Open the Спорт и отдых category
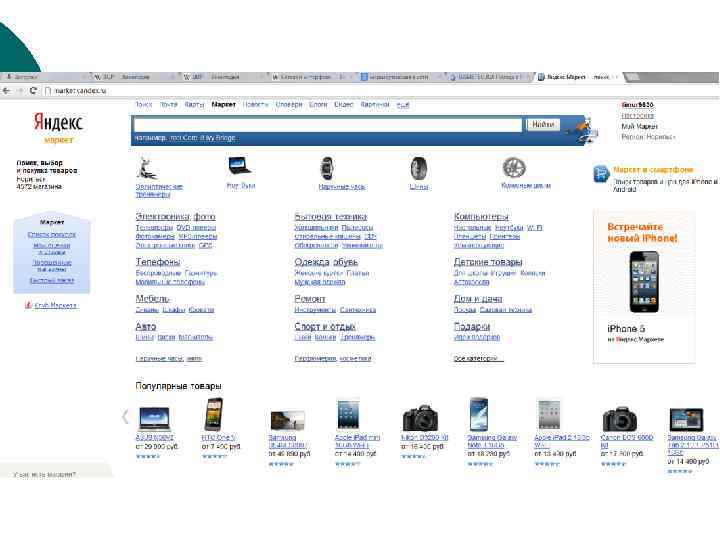The height and width of the screenshot is (540, 720). click(325, 326)
